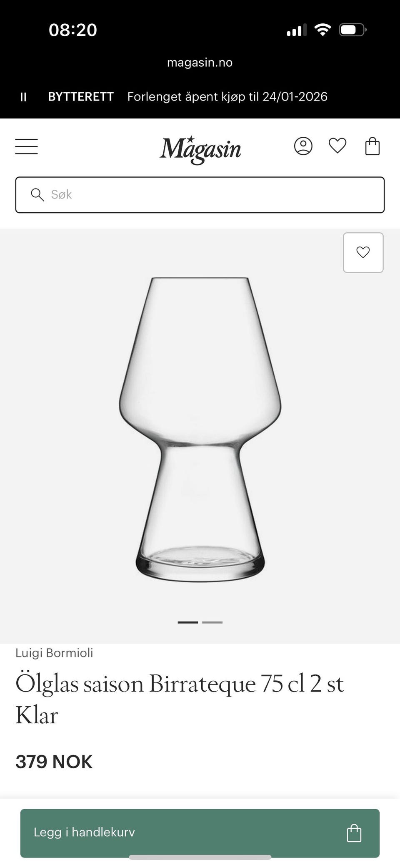Image resolution: width=400 pixels, height=868 pixels.
Task: Select the first image carousel indicator
Action: 188,622
